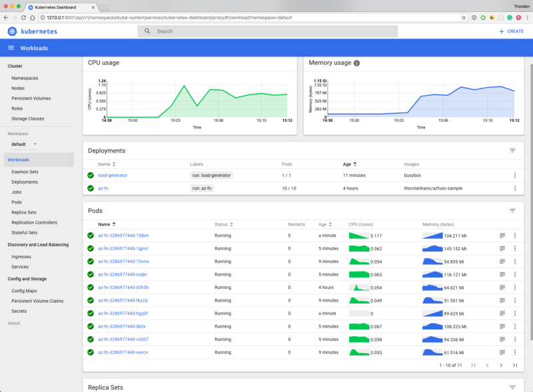This screenshot has height=392, width=533.
Task: Click the CPU sparkline for pod az-fn-3286977440-d3h5h
Action: (358, 288)
